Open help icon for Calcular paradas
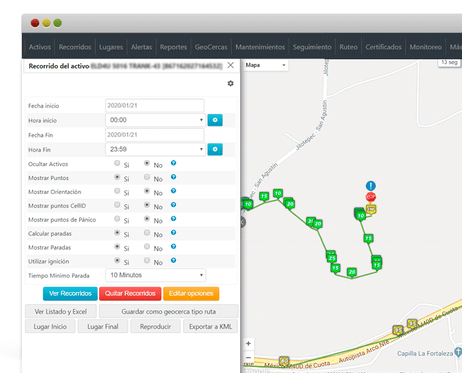Screen dimensions: 462x373 coord(173,233)
